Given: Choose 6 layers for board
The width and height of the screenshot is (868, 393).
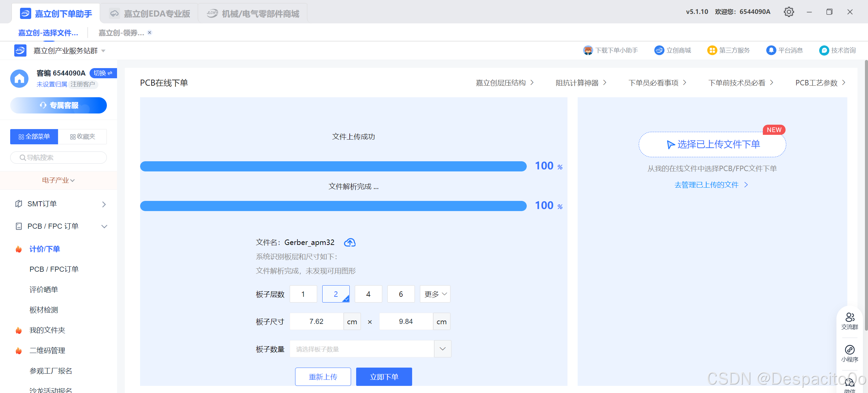Looking at the screenshot, I should click(401, 294).
